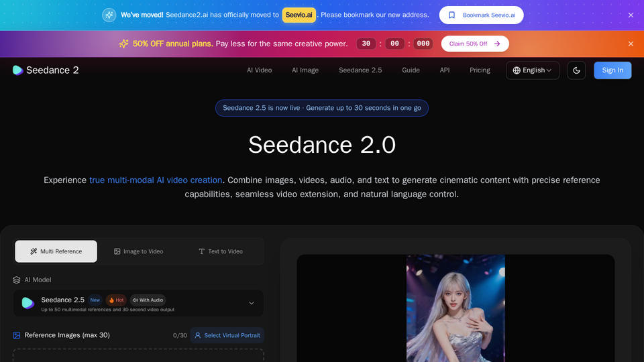This screenshot has height=362, width=644.
Task: Expand the Seedance 2.5 model selector
Action: coord(138,303)
